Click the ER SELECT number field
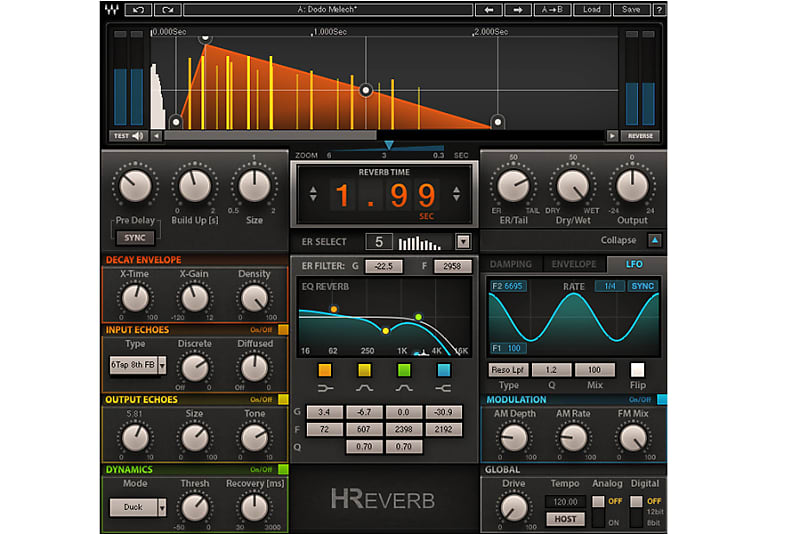 click(x=379, y=241)
